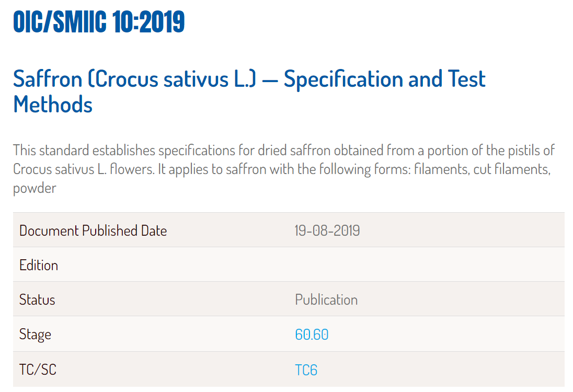Click the standard description paragraph
The height and width of the screenshot is (392, 573).
(283, 169)
